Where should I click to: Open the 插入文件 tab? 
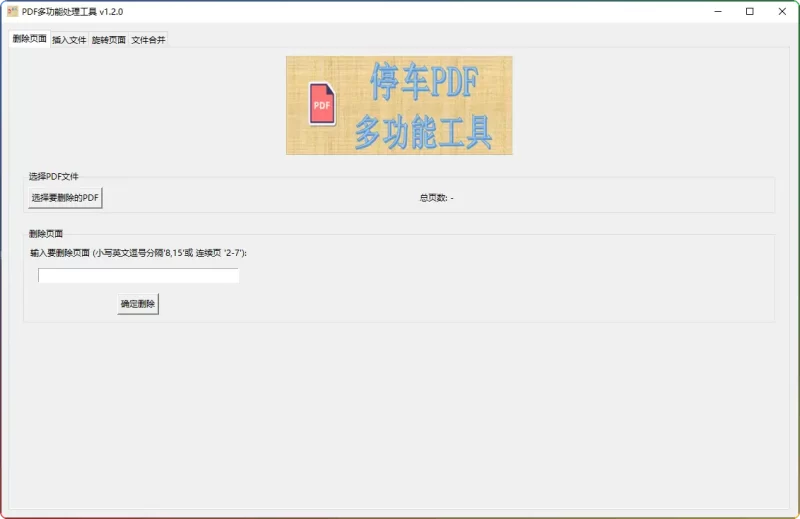coord(69,40)
